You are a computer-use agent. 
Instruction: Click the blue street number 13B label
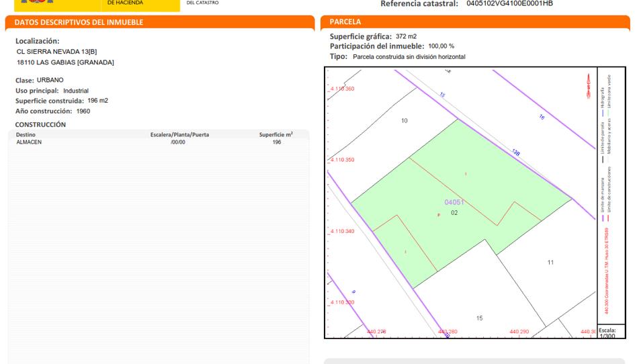pos(515,152)
